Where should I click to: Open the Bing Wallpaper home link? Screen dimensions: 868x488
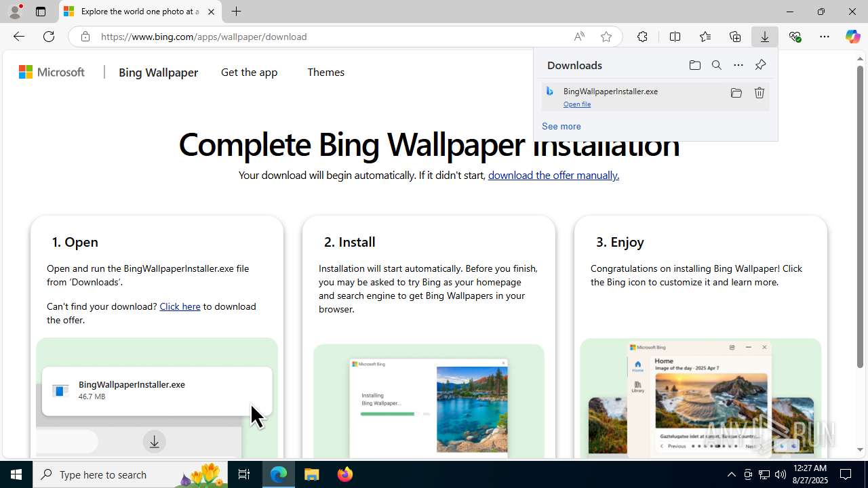pyautogui.click(x=158, y=72)
